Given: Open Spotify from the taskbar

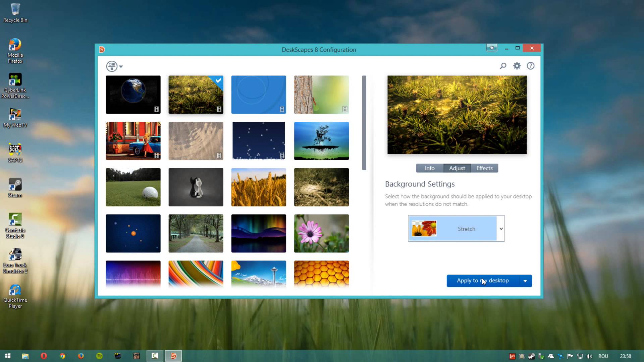Looking at the screenshot, I should click(x=99, y=356).
